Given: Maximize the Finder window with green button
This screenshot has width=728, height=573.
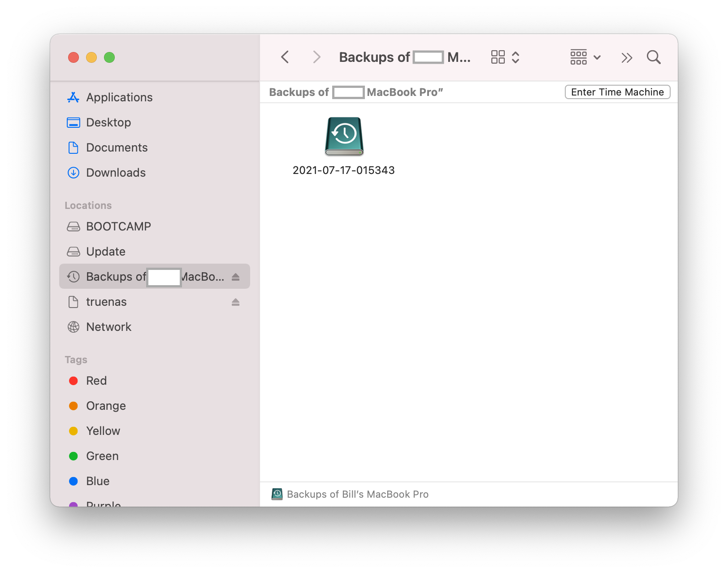Looking at the screenshot, I should [x=109, y=57].
